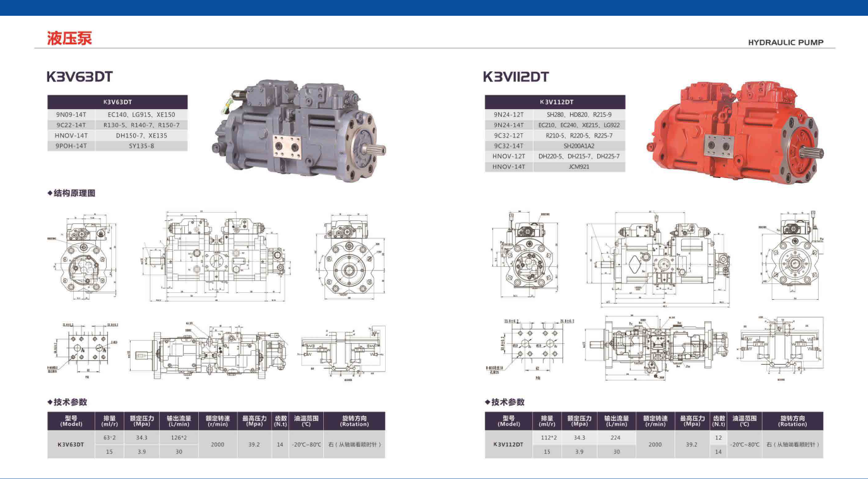Click the red 液压泵 page title

click(x=69, y=38)
